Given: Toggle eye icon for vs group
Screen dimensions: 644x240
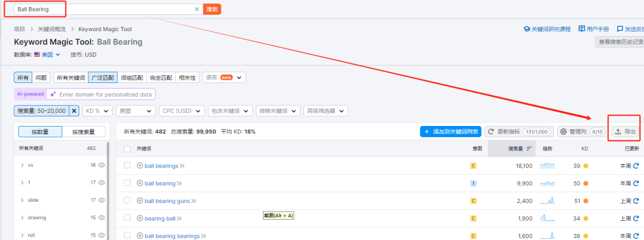Looking at the screenshot, I should [x=101, y=165].
